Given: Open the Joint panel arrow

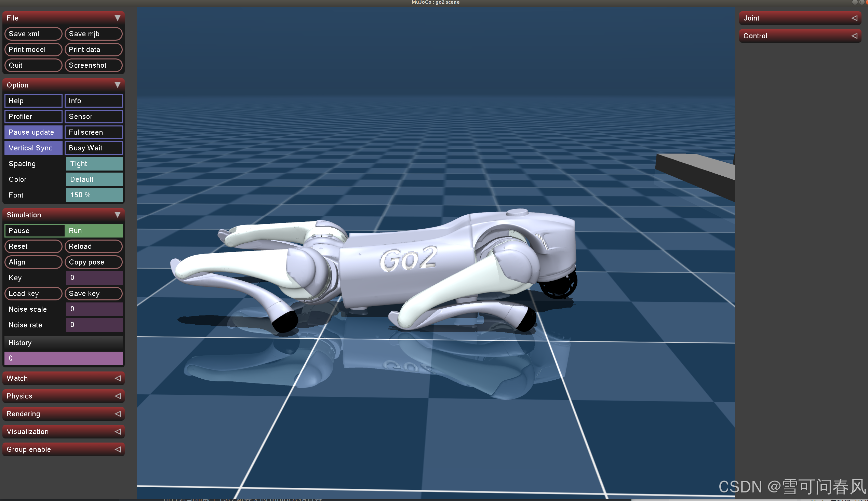Looking at the screenshot, I should pyautogui.click(x=854, y=18).
